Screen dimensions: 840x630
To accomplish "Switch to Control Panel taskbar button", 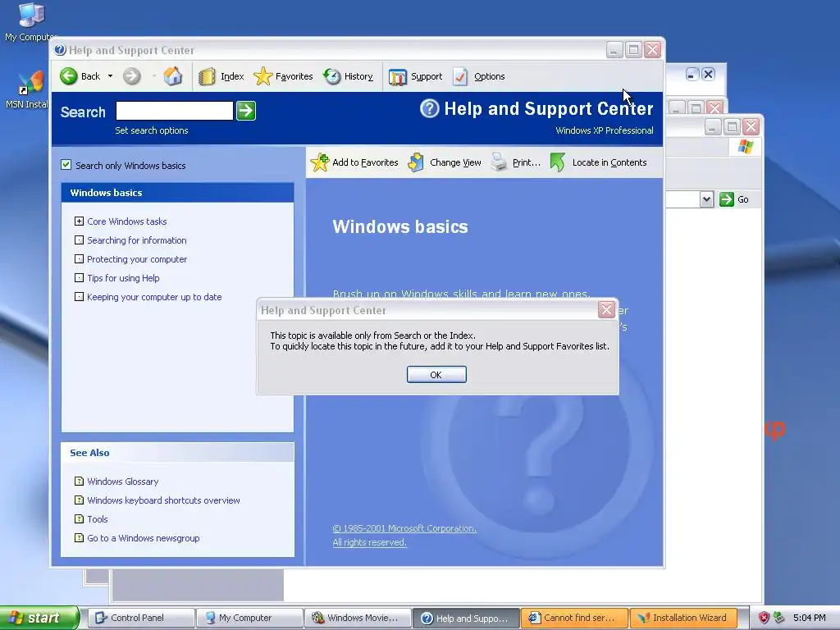I will [x=141, y=618].
